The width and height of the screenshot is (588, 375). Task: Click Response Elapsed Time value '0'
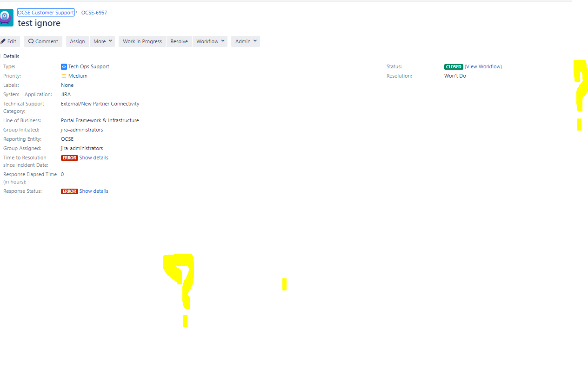click(x=62, y=174)
